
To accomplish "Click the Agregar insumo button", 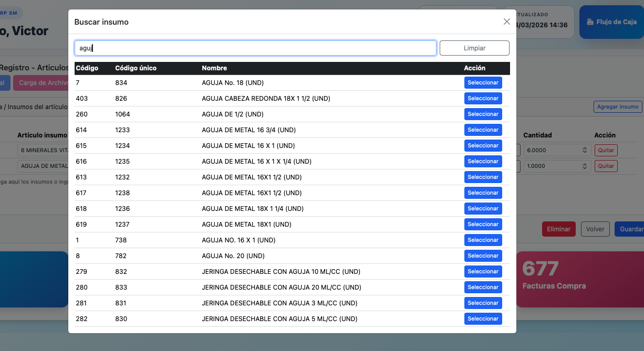I will (618, 107).
